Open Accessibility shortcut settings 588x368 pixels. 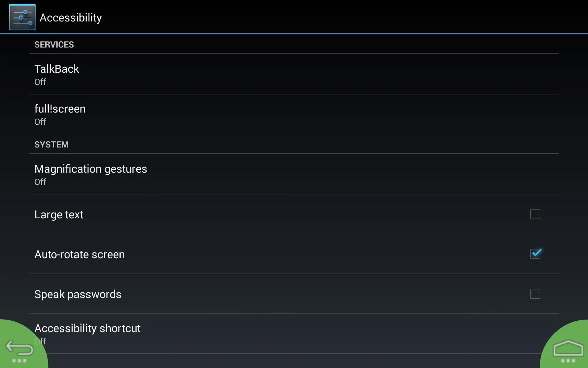click(294, 334)
